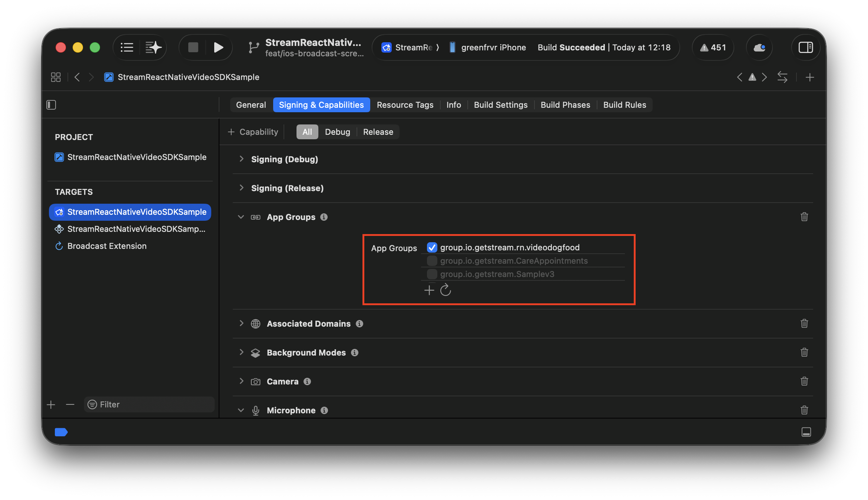Open the Resource Tags tab
868x500 pixels.
(x=405, y=105)
